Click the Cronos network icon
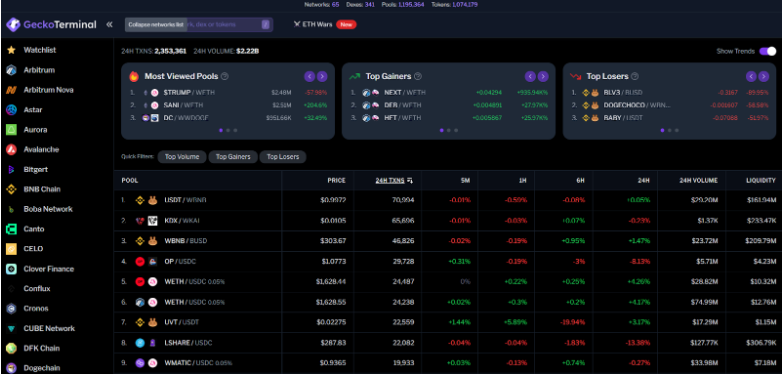 [11, 309]
